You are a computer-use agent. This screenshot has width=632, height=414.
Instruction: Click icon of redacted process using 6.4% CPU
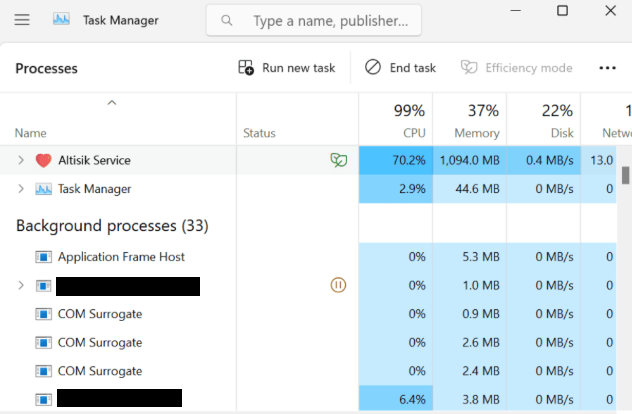pyautogui.click(x=43, y=399)
